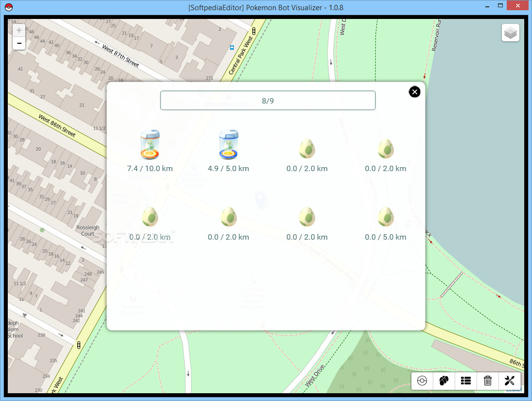Click the Pokeball icon in title bar

(x=9, y=7)
